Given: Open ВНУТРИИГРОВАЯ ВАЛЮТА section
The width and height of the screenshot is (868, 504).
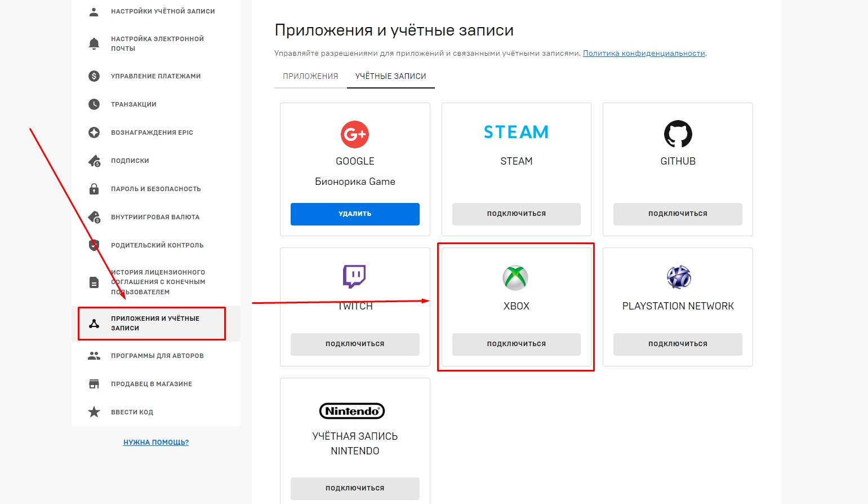Looking at the screenshot, I should tap(156, 217).
